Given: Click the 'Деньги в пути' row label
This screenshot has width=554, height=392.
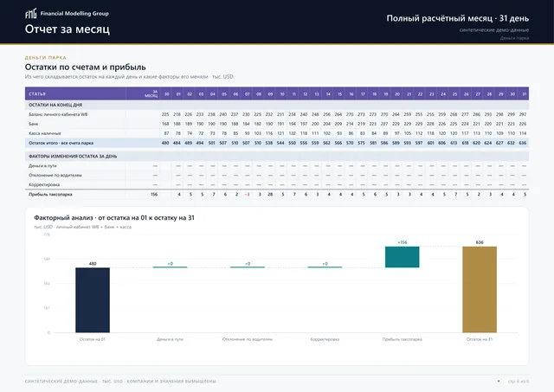Looking at the screenshot, I should 42,165.
